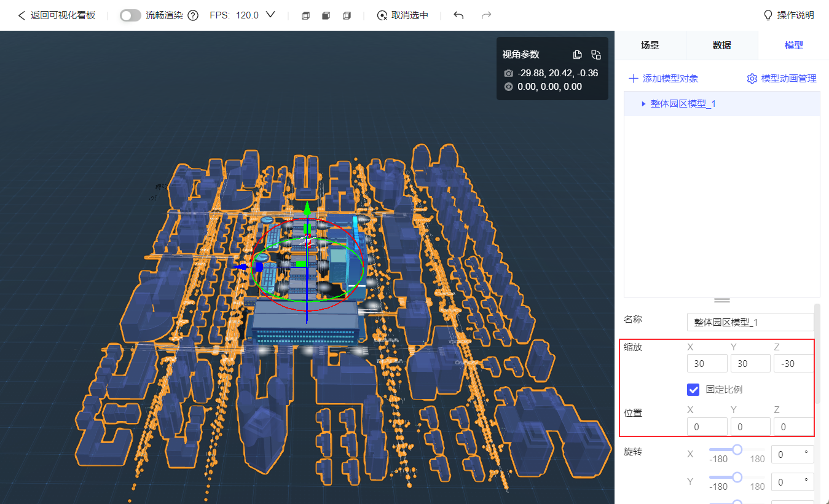The width and height of the screenshot is (829, 504).
Task: Switch to the 数据 tab
Action: pyautogui.click(x=722, y=45)
